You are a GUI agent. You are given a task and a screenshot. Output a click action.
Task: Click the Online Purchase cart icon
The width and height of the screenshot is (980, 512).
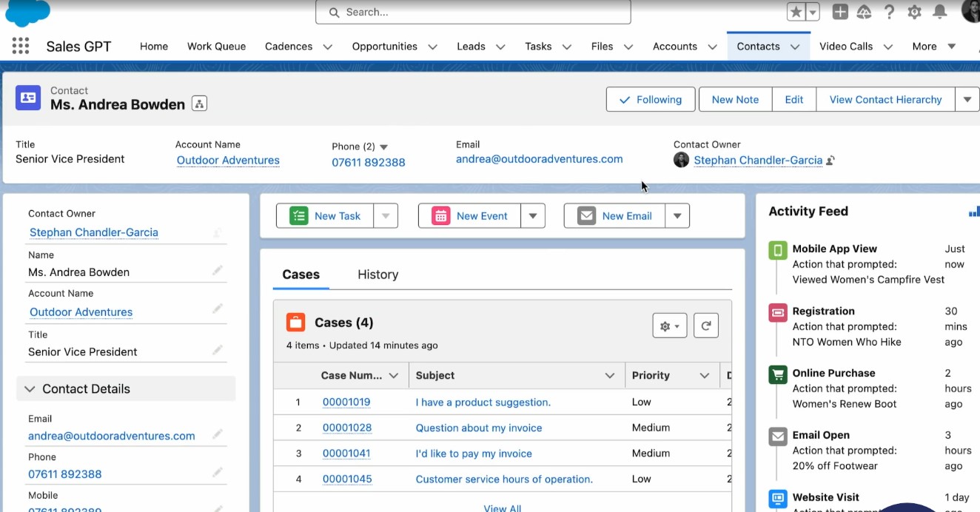coord(778,374)
